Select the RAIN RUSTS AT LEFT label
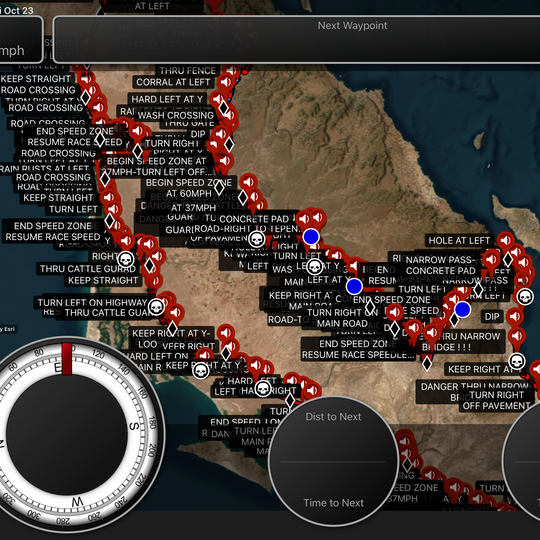Image resolution: width=540 pixels, height=540 pixels. tap(44, 169)
